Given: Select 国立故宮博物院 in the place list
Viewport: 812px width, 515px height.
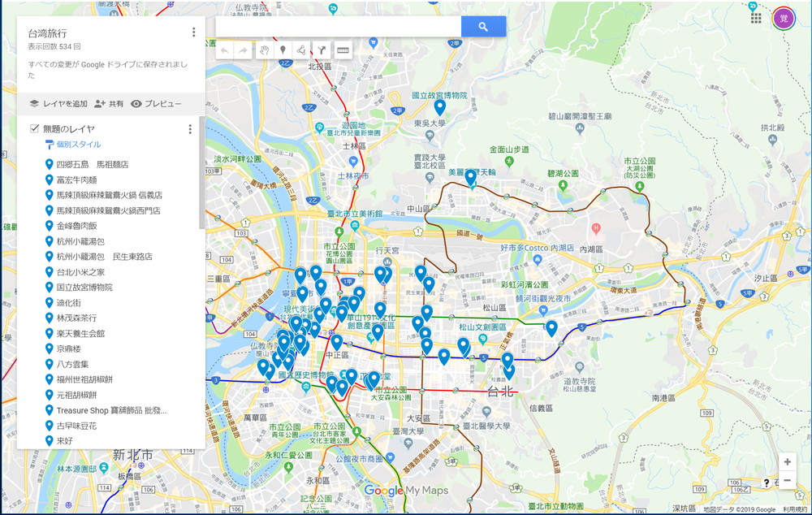Looking at the screenshot, I should (x=84, y=288).
